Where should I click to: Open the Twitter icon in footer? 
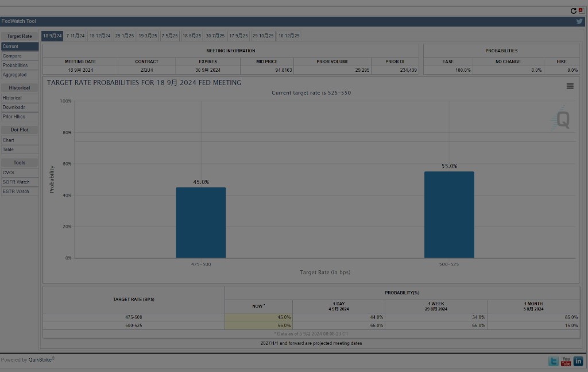tap(553, 361)
